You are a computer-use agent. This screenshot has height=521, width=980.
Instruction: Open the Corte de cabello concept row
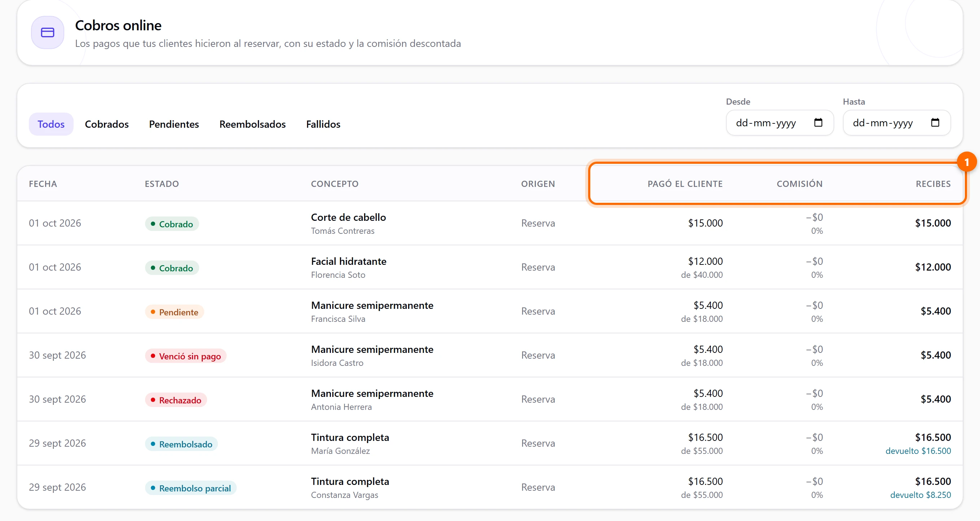click(x=349, y=217)
